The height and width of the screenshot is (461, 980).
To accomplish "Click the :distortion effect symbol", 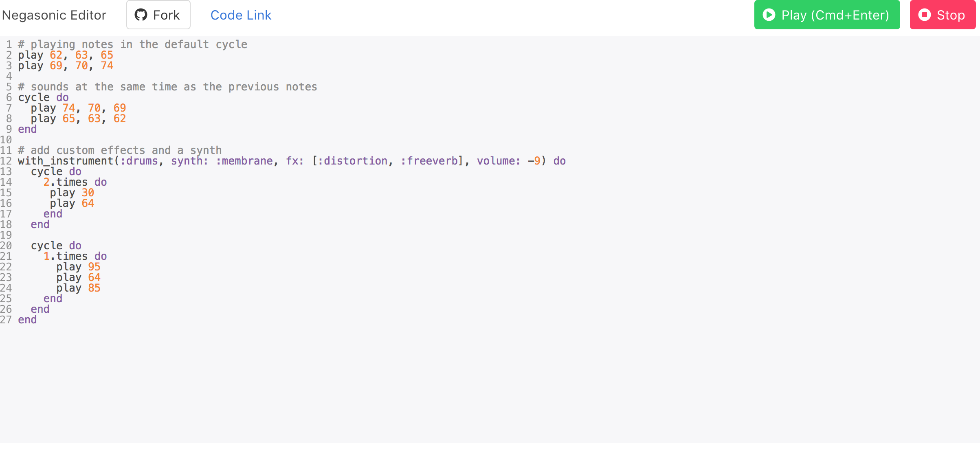I will coord(352,161).
